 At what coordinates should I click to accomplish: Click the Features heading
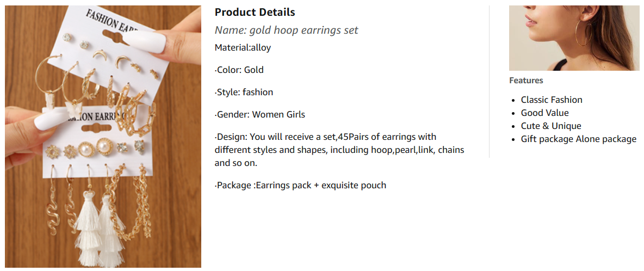(x=526, y=81)
